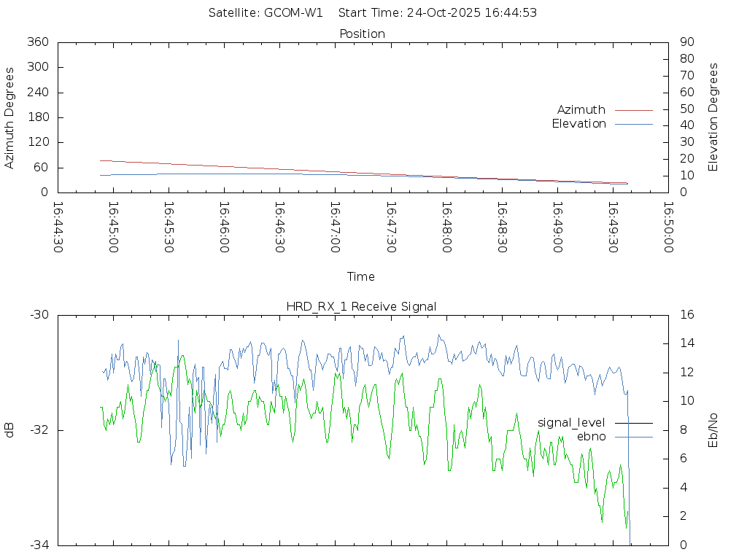
Task: Click the Position plot title
Action: [x=362, y=34]
